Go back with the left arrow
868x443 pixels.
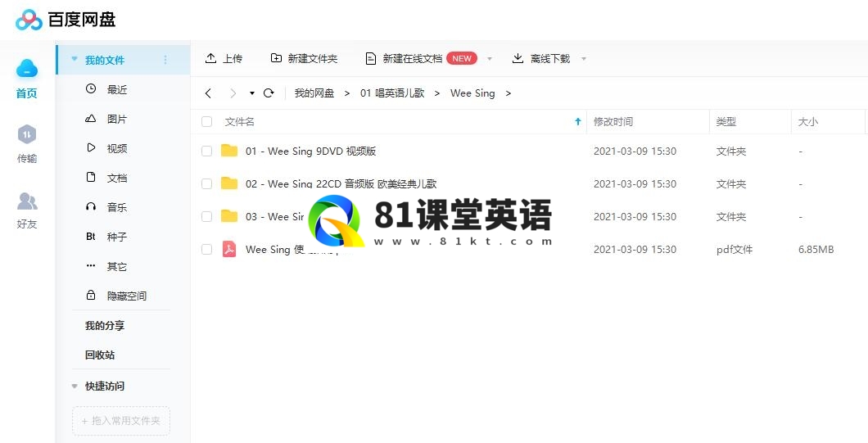pos(208,93)
